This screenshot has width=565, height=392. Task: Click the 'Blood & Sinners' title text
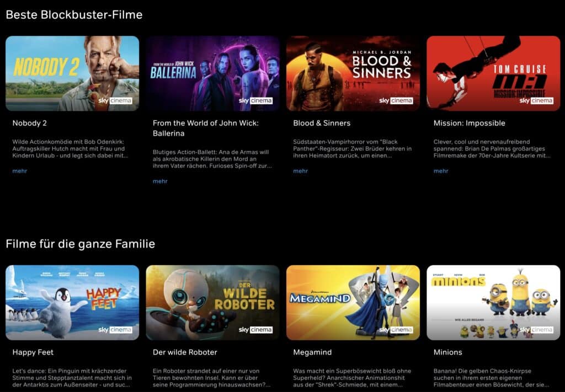(322, 123)
